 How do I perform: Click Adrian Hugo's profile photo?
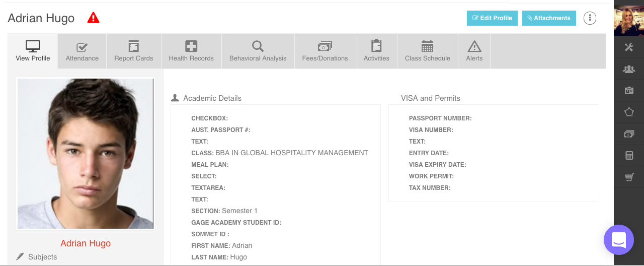86,153
